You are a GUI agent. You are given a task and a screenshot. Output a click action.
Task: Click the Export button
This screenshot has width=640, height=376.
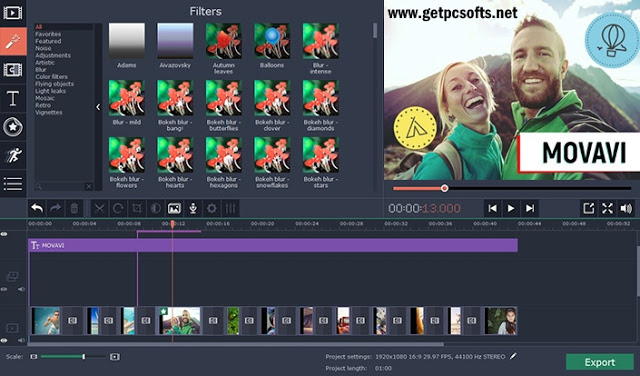point(600,362)
